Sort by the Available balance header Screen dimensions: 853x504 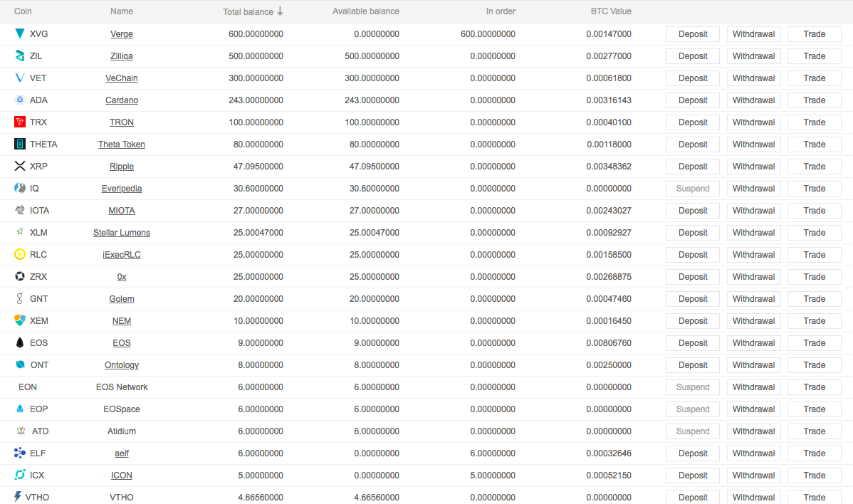tap(365, 11)
